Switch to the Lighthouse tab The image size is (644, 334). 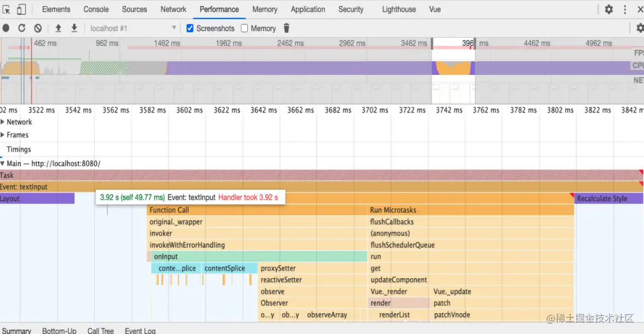(x=399, y=9)
